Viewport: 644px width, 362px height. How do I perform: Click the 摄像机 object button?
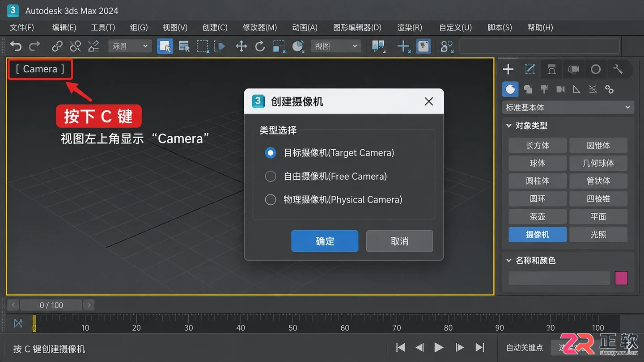click(x=538, y=235)
